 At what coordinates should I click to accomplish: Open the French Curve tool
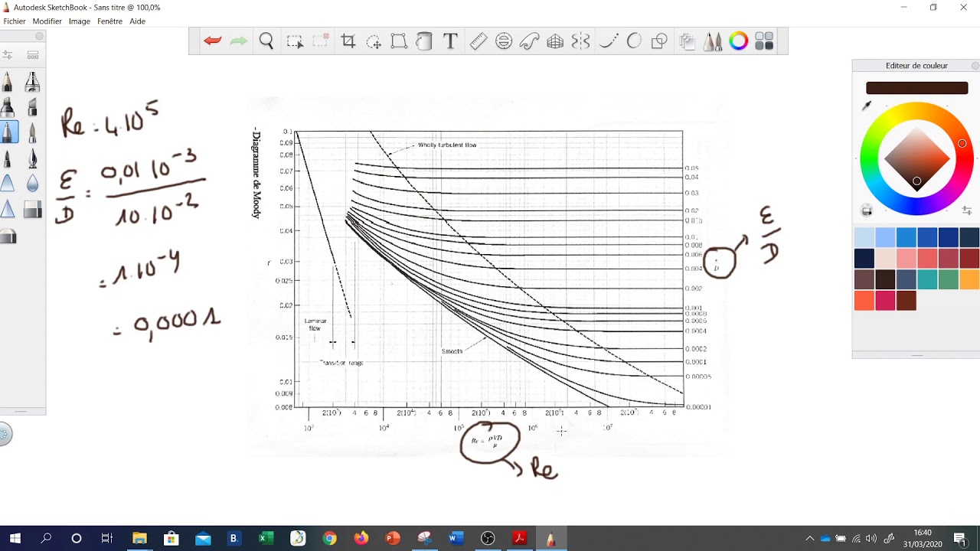tap(530, 41)
